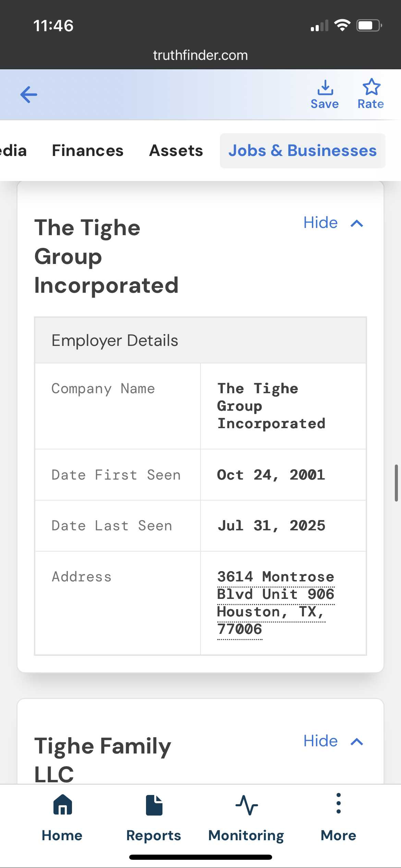Screen dimensions: 401x868
Task: Collapse The Tighe Group Incorporated card
Action: pos(321,223)
